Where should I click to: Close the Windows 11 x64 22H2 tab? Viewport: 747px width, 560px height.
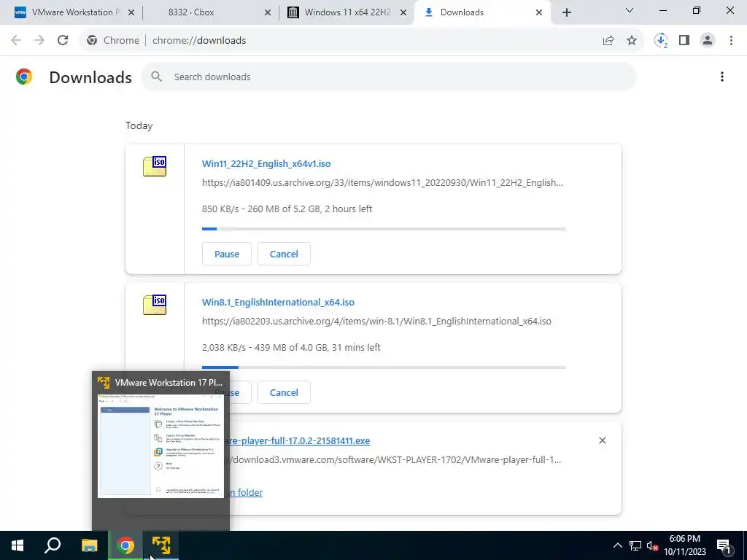click(403, 12)
